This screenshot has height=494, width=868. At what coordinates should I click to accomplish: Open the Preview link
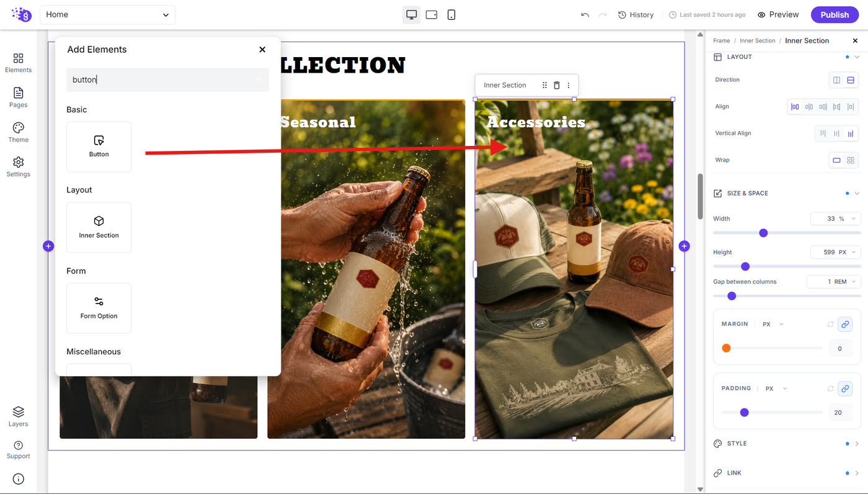(x=778, y=15)
